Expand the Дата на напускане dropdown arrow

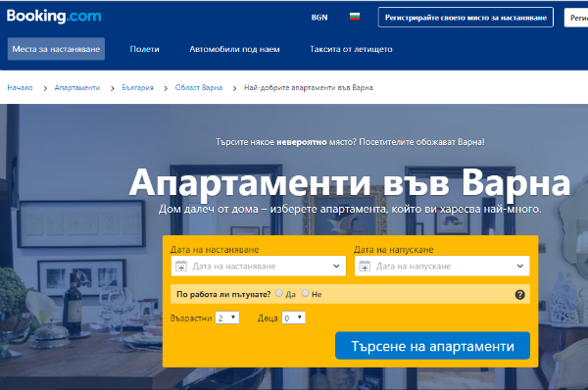(x=519, y=266)
